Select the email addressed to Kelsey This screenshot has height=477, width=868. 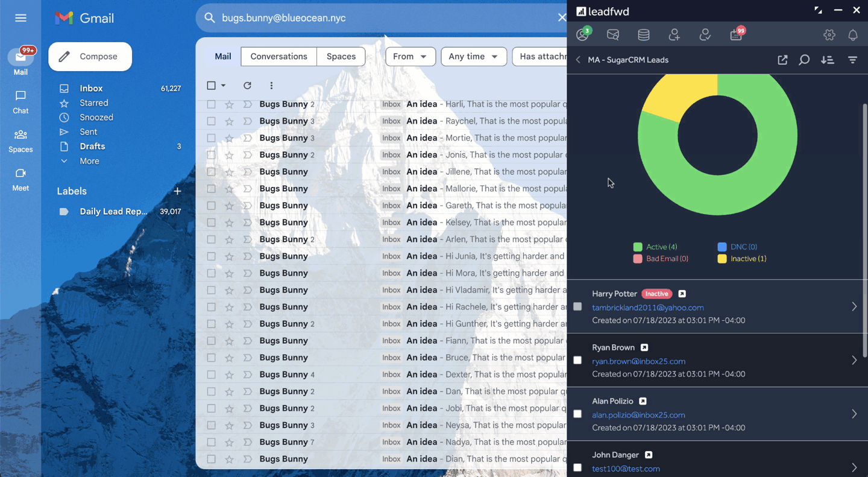tap(211, 223)
